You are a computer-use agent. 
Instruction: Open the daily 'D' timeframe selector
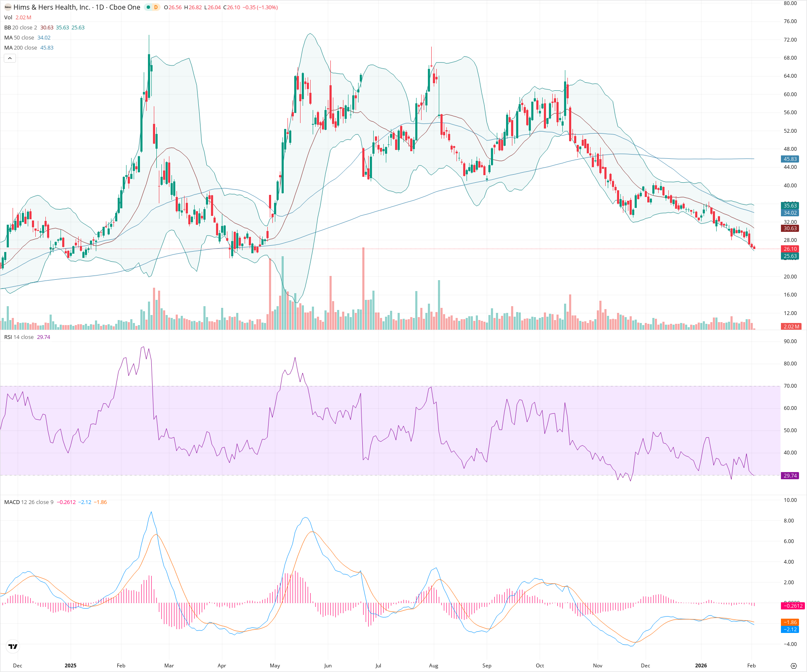pos(156,7)
